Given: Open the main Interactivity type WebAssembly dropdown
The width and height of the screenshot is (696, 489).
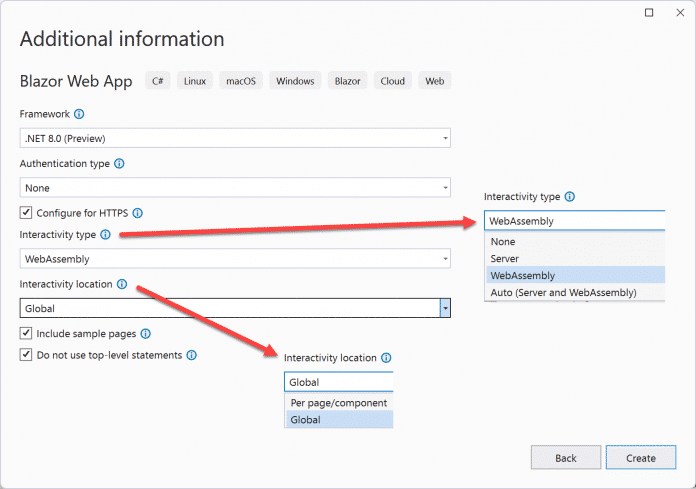Looking at the screenshot, I should tap(235, 259).
